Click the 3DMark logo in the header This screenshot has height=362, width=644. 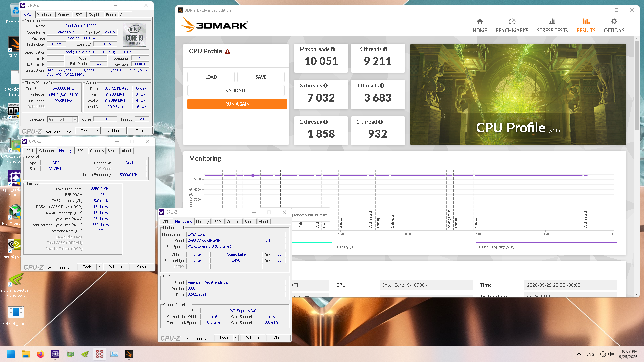tap(215, 25)
